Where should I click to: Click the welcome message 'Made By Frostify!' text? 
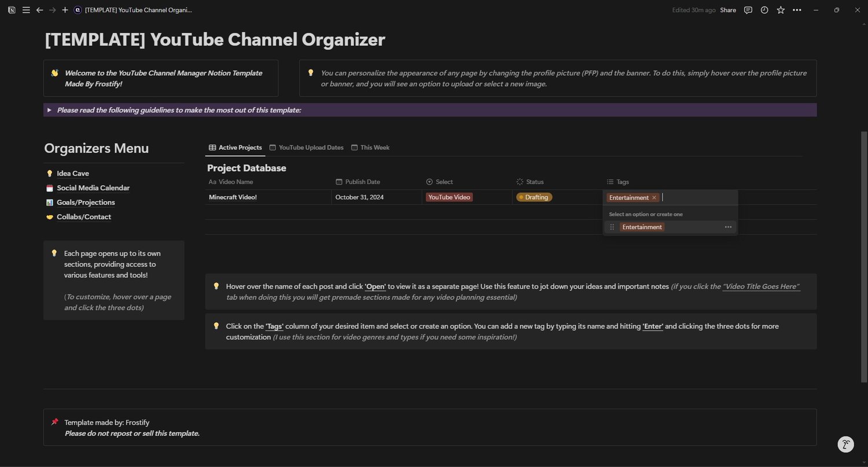click(x=94, y=84)
